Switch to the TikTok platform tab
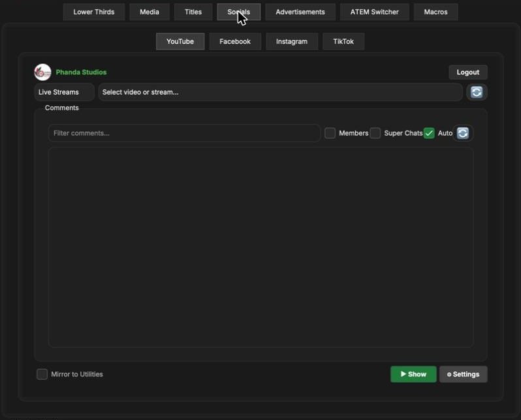Image resolution: width=521 pixels, height=420 pixels. [x=343, y=42]
